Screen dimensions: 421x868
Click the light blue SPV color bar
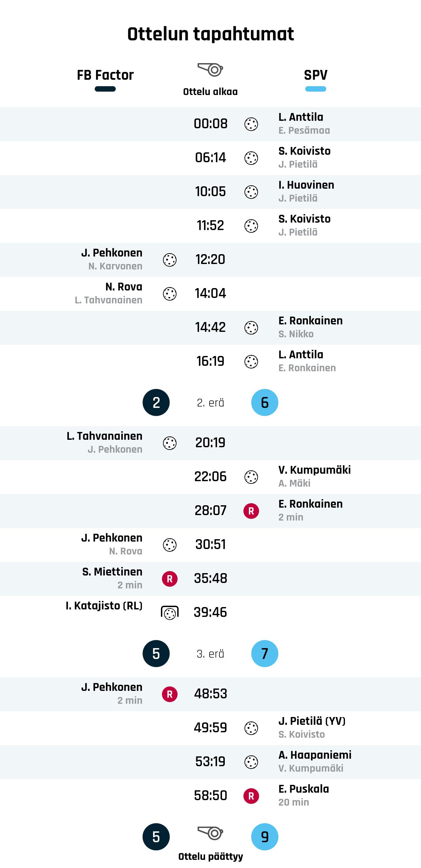(x=316, y=89)
